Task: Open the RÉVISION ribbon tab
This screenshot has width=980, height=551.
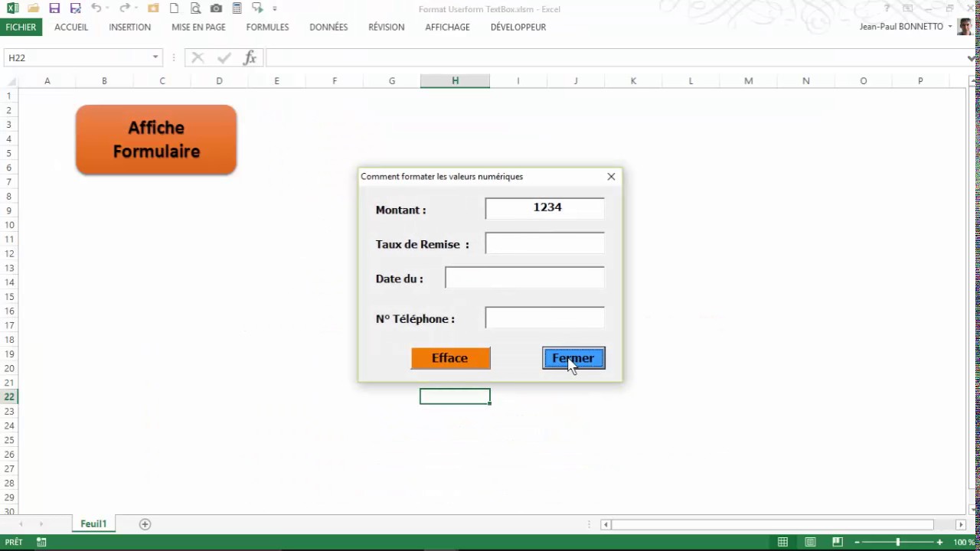Action: click(x=386, y=27)
